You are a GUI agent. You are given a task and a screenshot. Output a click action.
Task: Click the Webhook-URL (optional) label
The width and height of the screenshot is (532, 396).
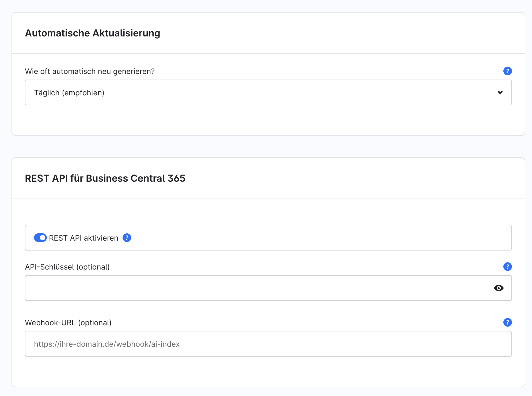click(68, 323)
